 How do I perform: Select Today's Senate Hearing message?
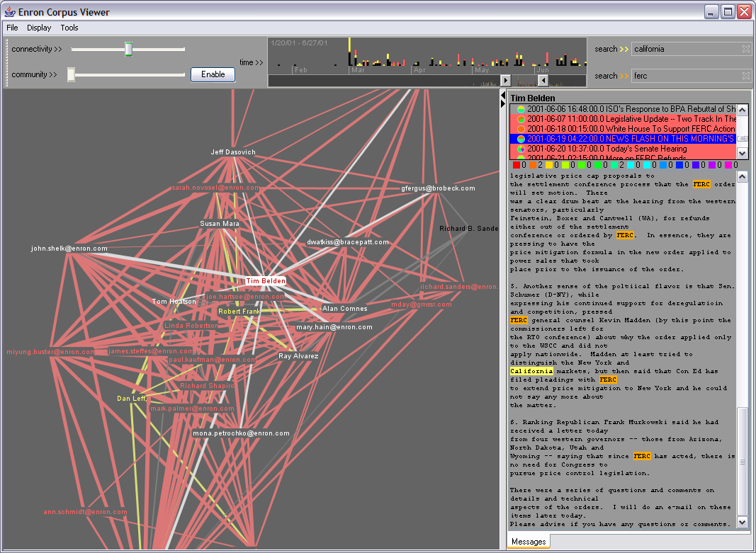point(624,149)
